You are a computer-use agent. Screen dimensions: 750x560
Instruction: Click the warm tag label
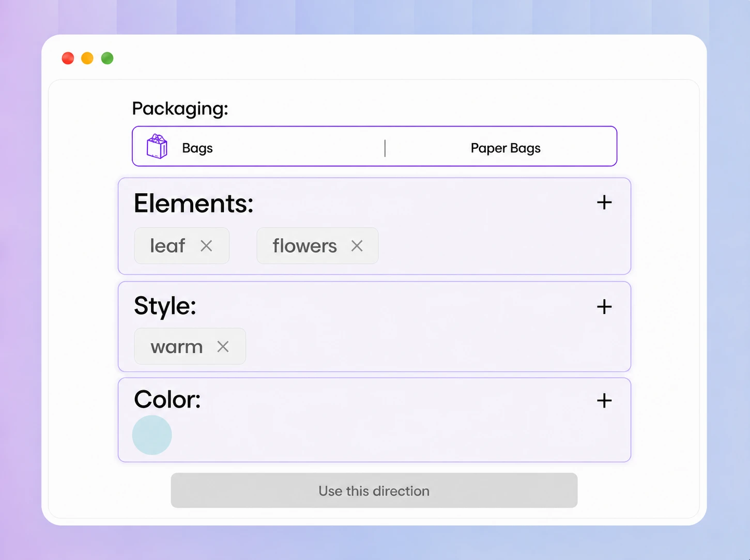point(177,347)
